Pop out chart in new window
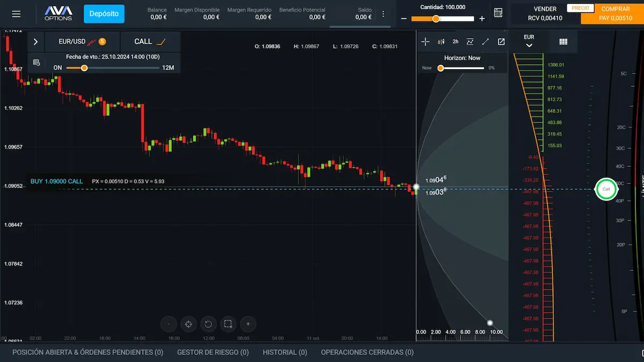The width and height of the screenshot is (644, 362). [501, 41]
